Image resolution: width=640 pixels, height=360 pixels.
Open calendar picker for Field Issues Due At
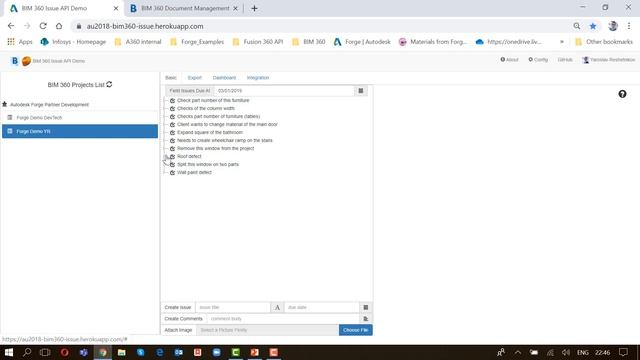tap(361, 91)
